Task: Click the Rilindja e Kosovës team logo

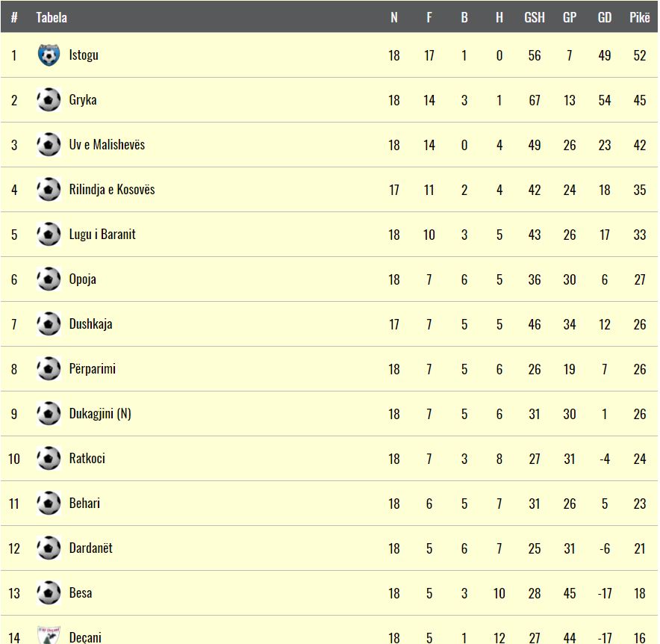Action: (49, 190)
